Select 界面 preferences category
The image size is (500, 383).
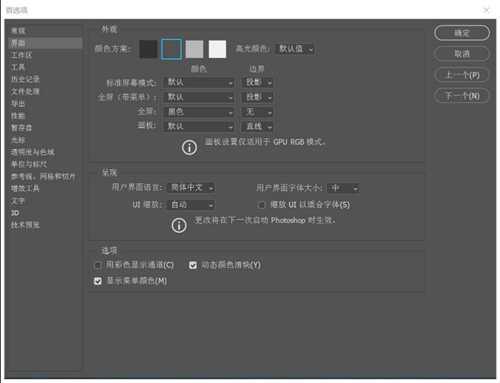(x=44, y=43)
